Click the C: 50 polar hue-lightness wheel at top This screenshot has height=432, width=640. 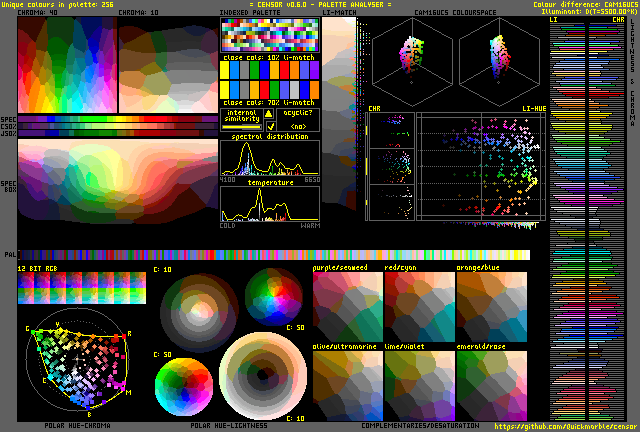274,297
